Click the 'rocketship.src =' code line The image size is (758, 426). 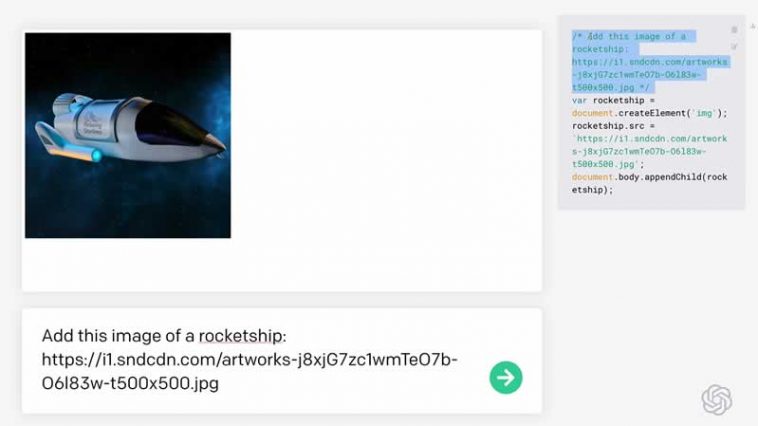[x=613, y=126]
